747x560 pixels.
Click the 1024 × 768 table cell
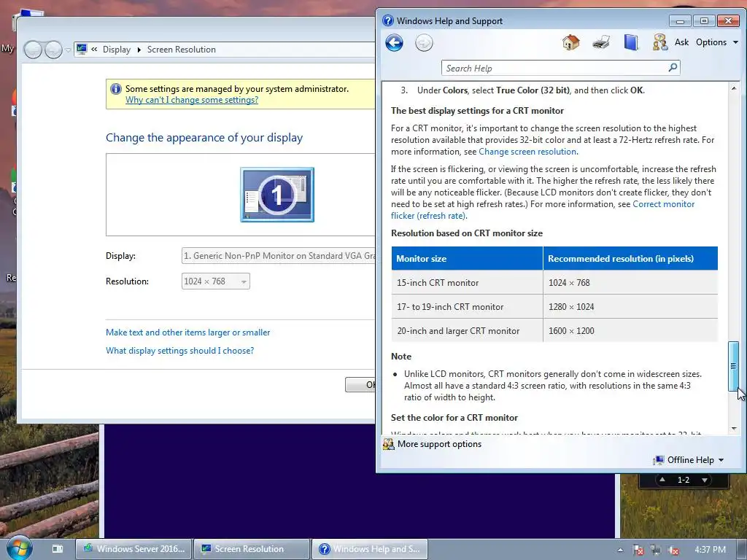click(630, 282)
